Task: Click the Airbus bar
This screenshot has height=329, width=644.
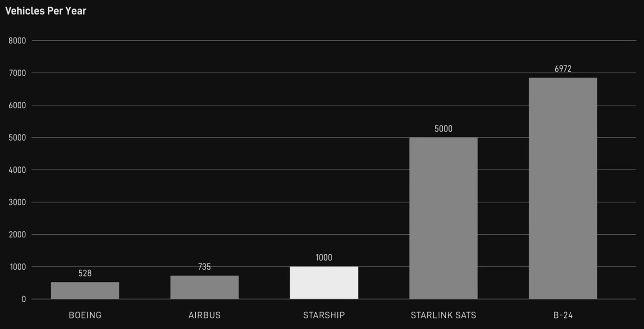Action: tap(204, 287)
